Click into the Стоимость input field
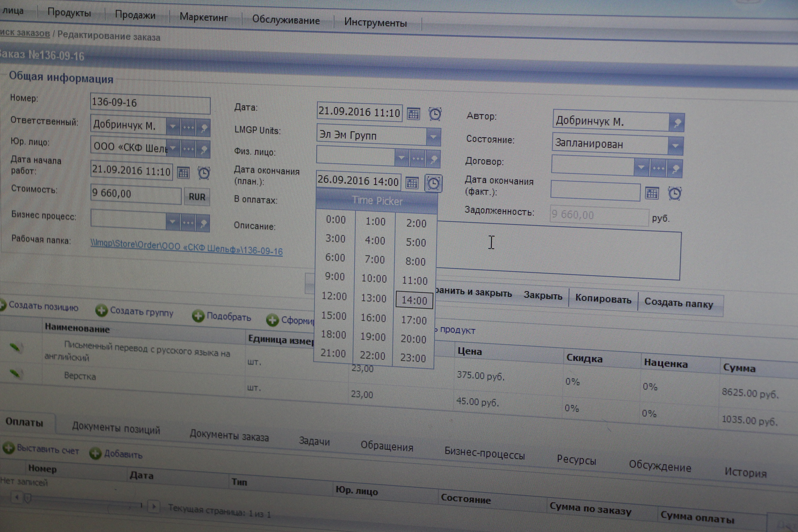Viewport: 798px width, 532px height. [x=136, y=194]
